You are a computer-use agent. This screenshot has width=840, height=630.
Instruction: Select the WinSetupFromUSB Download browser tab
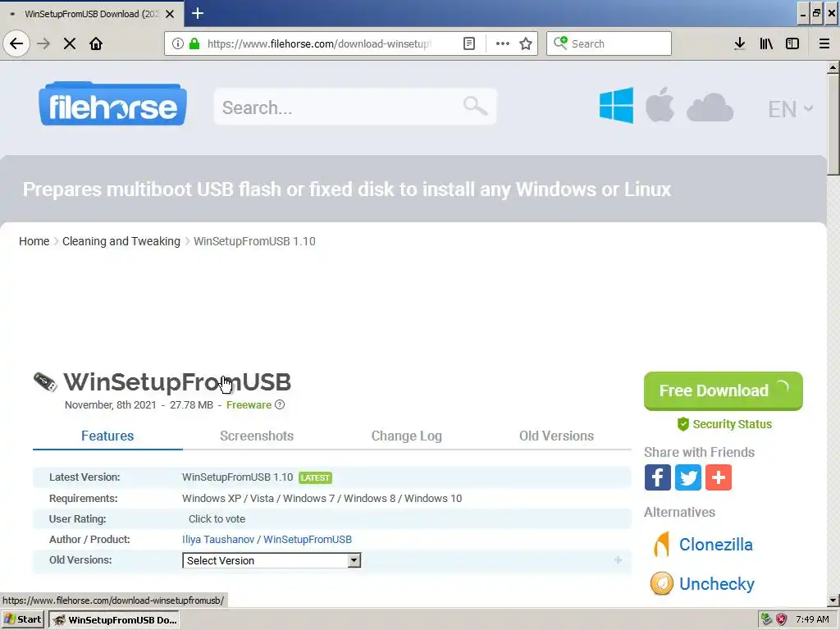click(90, 14)
